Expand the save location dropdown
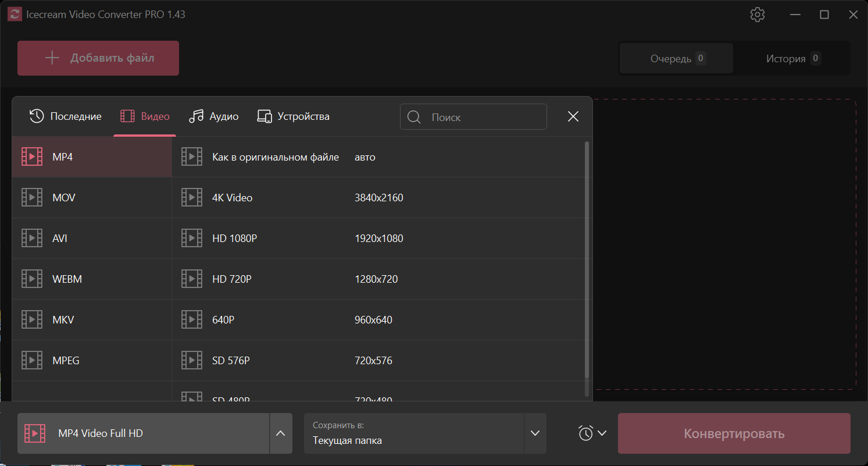Viewport: 868px width, 466px height. tap(535, 433)
